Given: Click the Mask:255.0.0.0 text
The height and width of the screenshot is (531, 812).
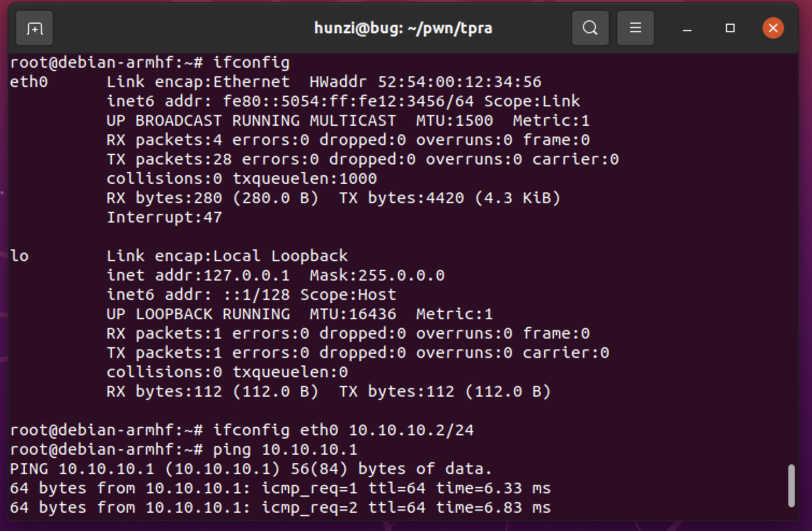Looking at the screenshot, I should tap(377, 275).
